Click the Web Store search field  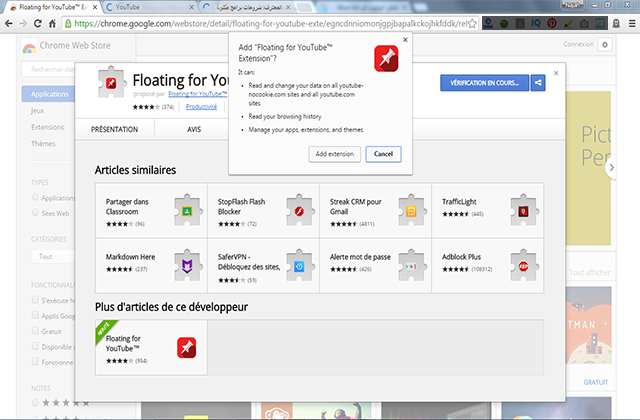(48, 69)
